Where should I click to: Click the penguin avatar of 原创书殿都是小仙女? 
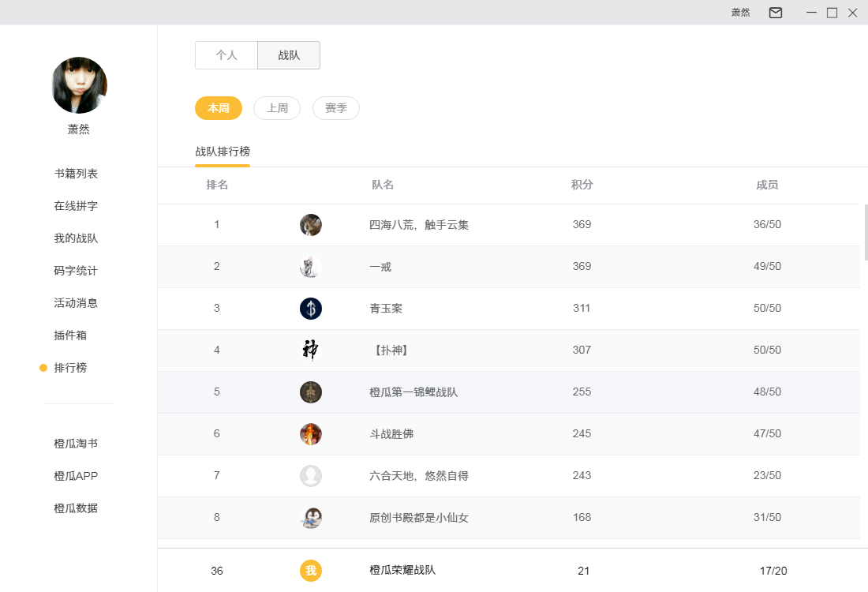(x=311, y=518)
